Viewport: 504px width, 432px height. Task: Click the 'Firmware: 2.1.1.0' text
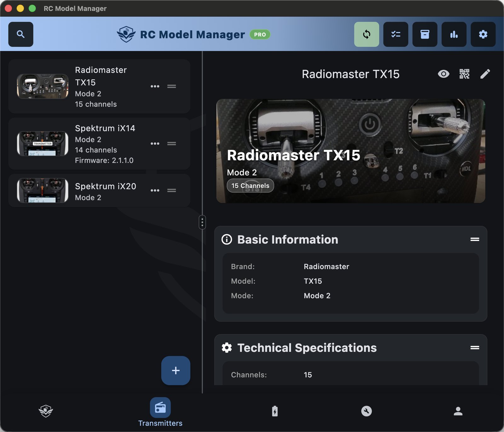104,161
